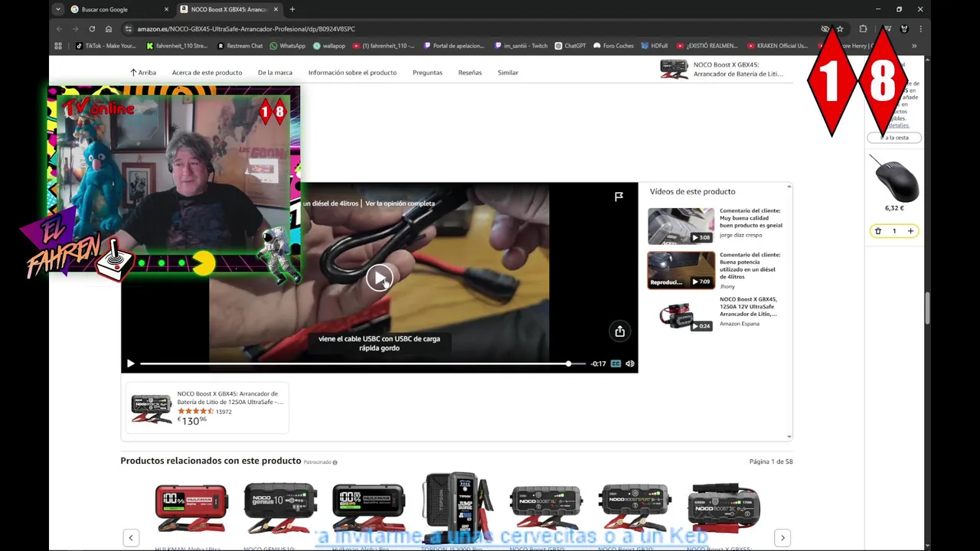Open tab search dropdown arrow
The width and height of the screenshot is (980, 551).
[x=58, y=9]
